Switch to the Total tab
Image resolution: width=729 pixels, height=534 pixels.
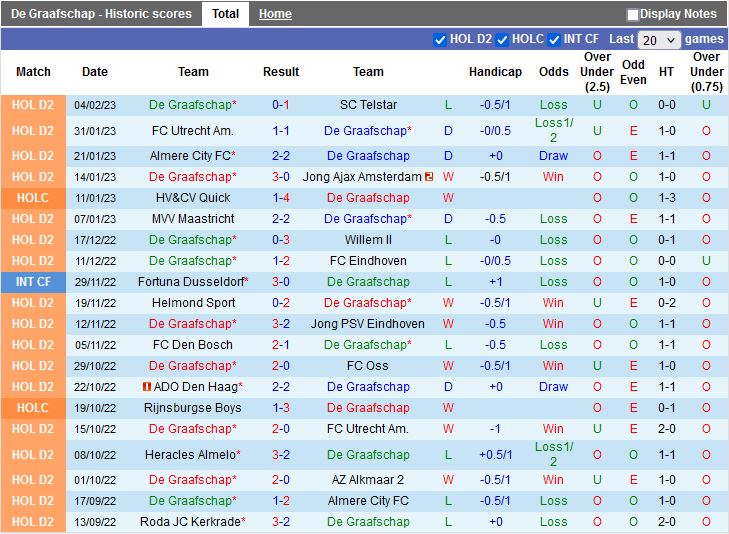pyautogui.click(x=225, y=14)
